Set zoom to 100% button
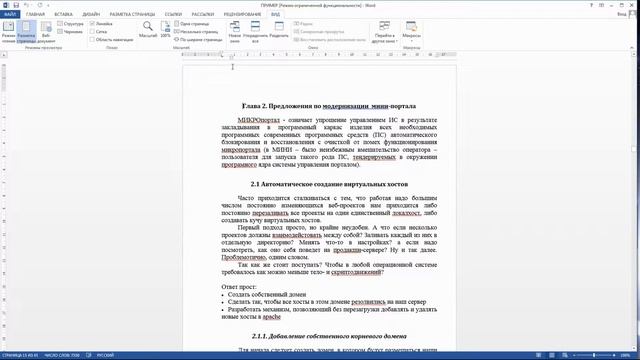This screenshot has height=360, width=640. [x=165, y=29]
